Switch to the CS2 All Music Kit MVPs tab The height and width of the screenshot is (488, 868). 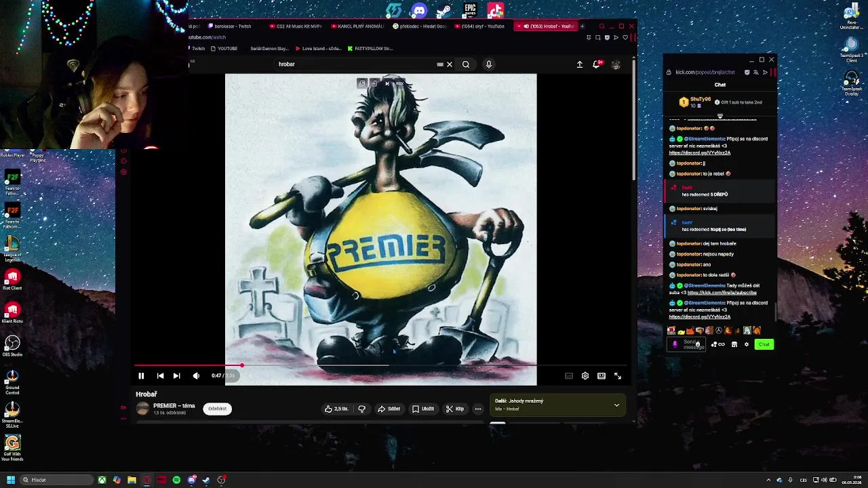pos(295,26)
